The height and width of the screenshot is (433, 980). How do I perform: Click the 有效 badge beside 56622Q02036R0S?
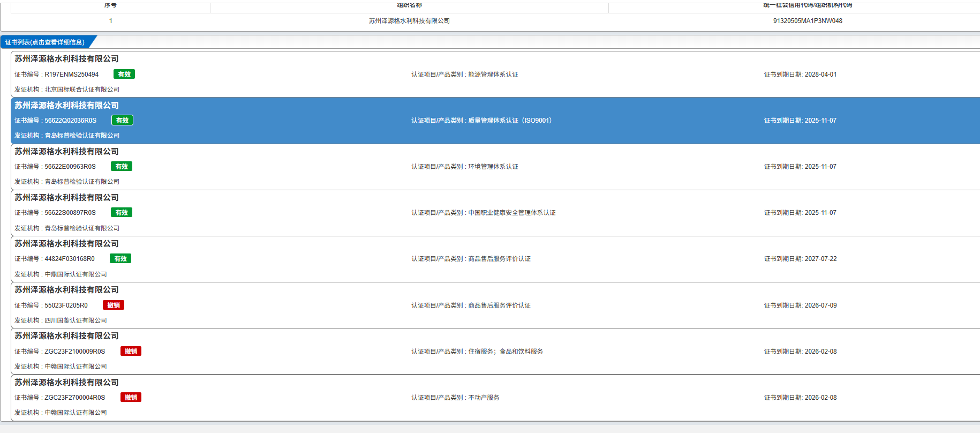coord(122,121)
